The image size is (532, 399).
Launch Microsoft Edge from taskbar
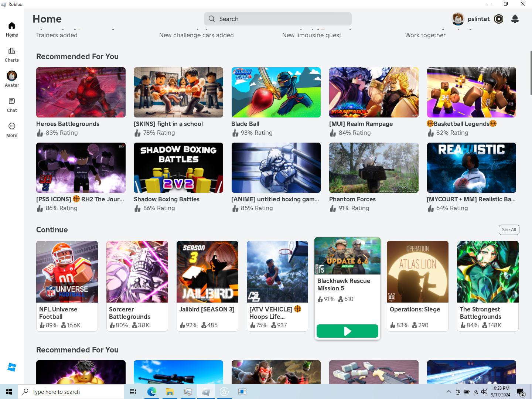pos(151,392)
